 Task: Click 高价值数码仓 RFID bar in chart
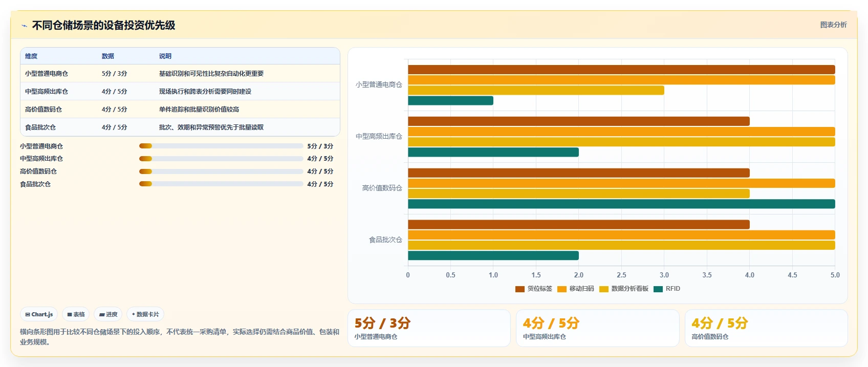(x=621, y=204)
